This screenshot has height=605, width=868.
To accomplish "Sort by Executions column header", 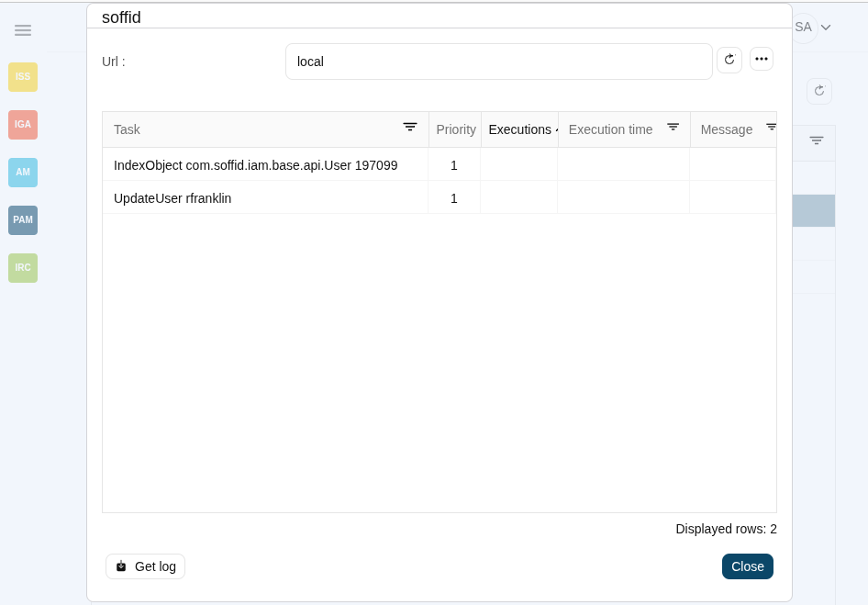I will pos(520,129).
